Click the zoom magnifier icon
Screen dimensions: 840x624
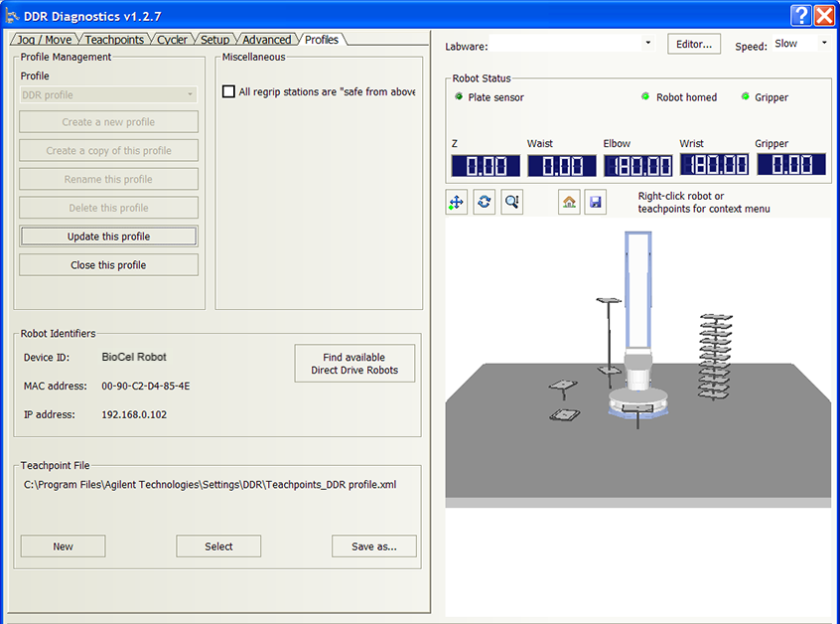(511, 202)
